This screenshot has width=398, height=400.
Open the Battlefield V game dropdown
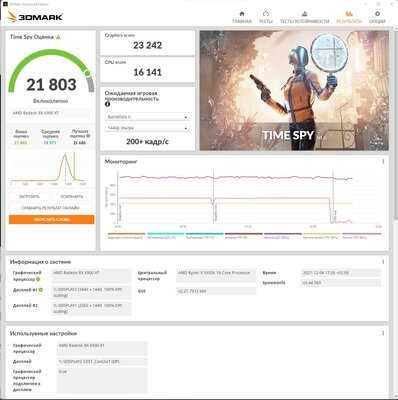click(147, 117)
